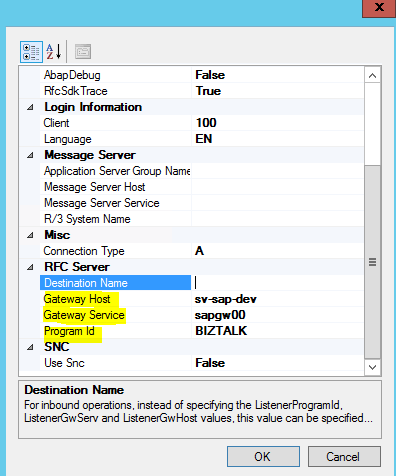Viewport: 396px width, 476px height.
Task: Collapse the Misc category
Action: (x=30, y=235)
